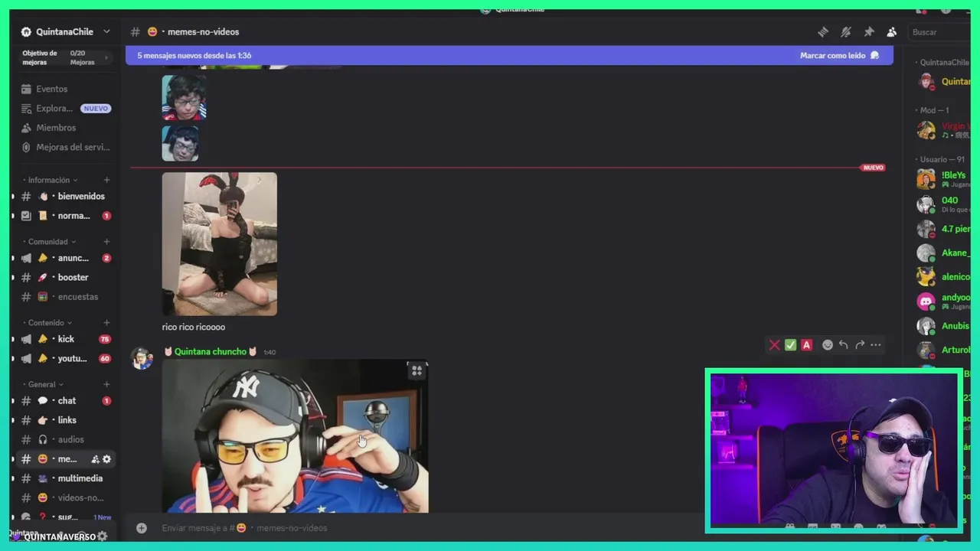Click the muted notifications bell icon
Screen dimensions: 980x551
click(846, 32)
